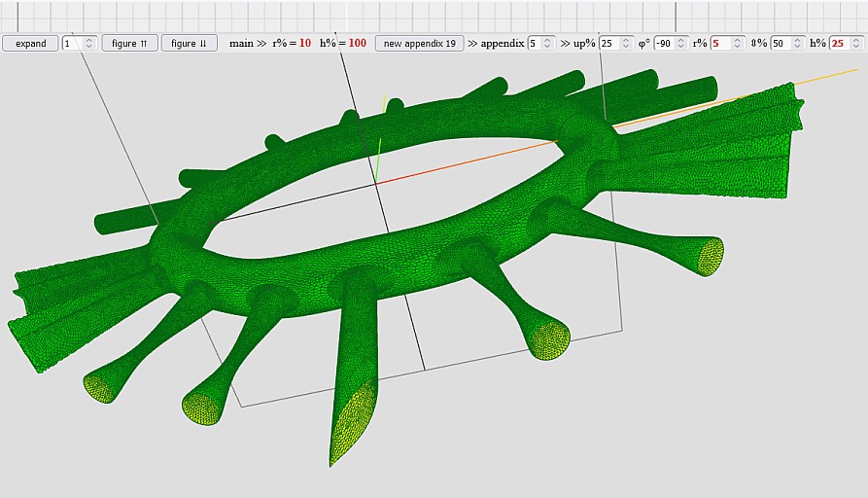Viewport: 868px width, 498px height.
Task: Click the field showing 50
Action: [x=781, y=44]
